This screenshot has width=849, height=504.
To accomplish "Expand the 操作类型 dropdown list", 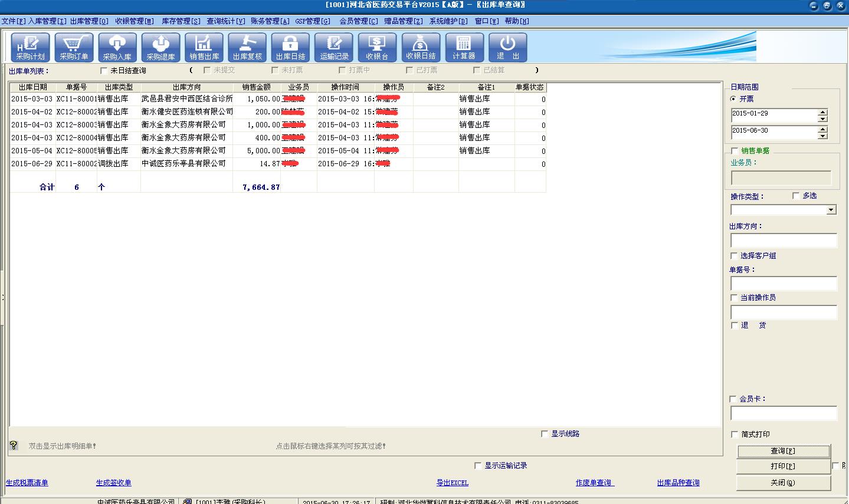I will pyautogui.click(x=831, y=210).
